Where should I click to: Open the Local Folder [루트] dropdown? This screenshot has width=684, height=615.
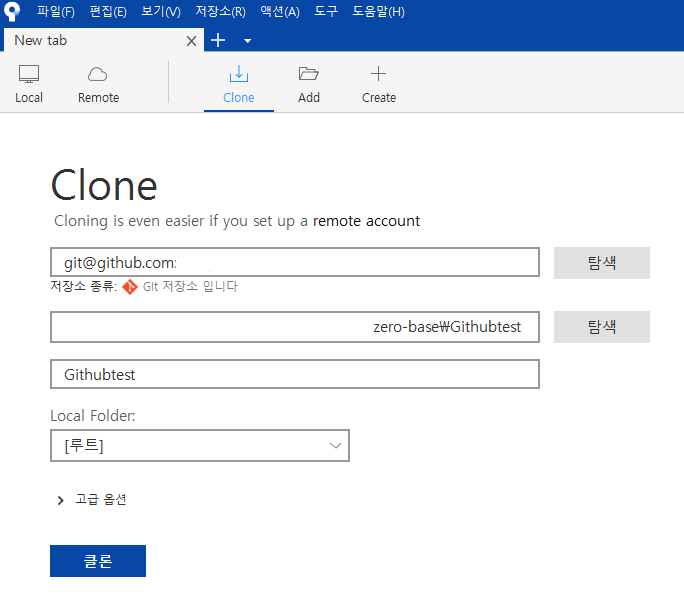point(200,445)
